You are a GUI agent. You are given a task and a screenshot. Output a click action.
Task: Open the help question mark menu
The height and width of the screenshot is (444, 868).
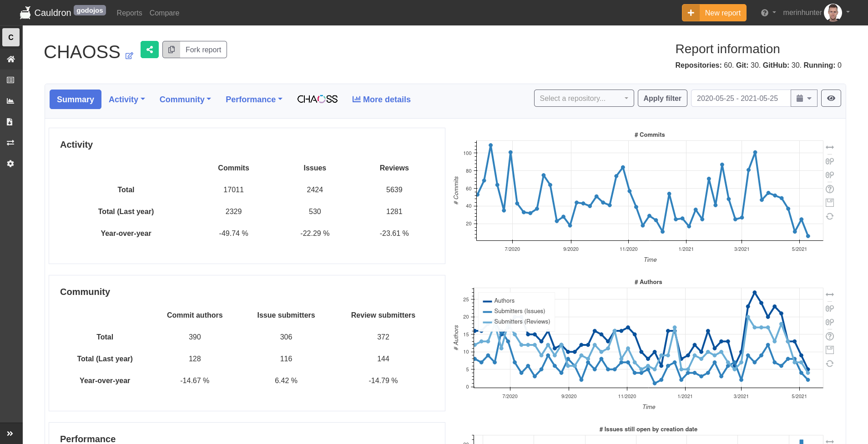[x=768, y=13]
